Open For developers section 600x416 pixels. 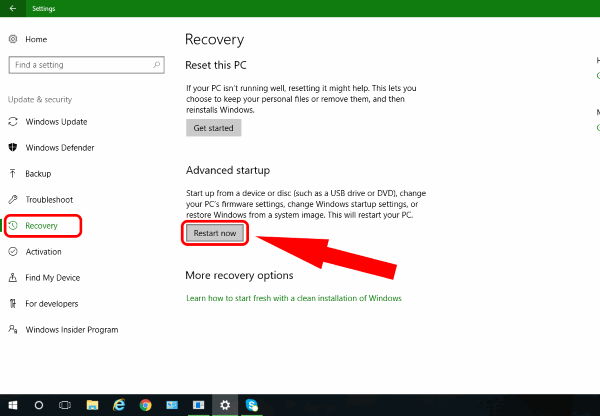52,304
